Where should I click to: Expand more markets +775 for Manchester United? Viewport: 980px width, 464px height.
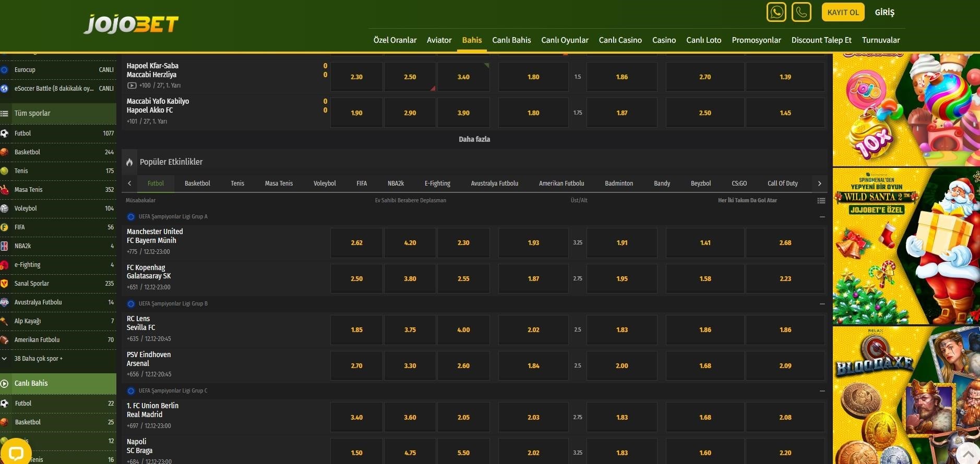(x=132, y=252)
